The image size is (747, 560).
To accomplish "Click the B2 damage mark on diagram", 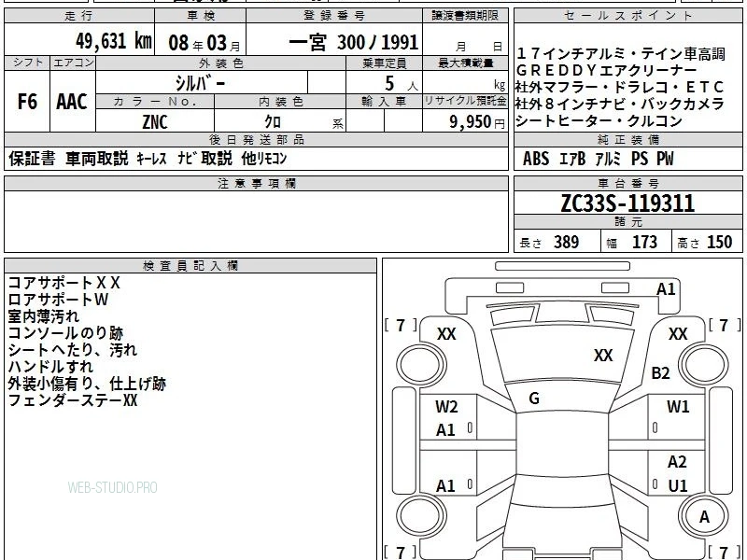I will 660,373.
